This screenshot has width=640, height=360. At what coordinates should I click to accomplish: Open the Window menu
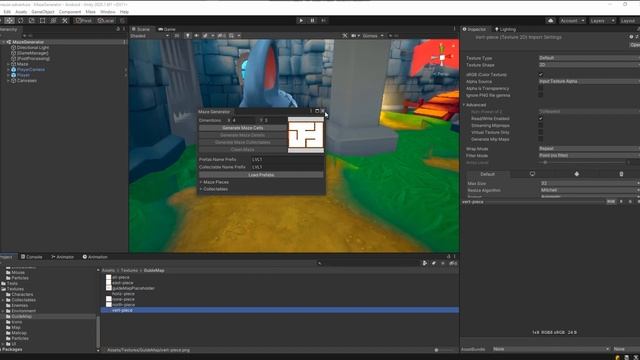tap(108, 12)
